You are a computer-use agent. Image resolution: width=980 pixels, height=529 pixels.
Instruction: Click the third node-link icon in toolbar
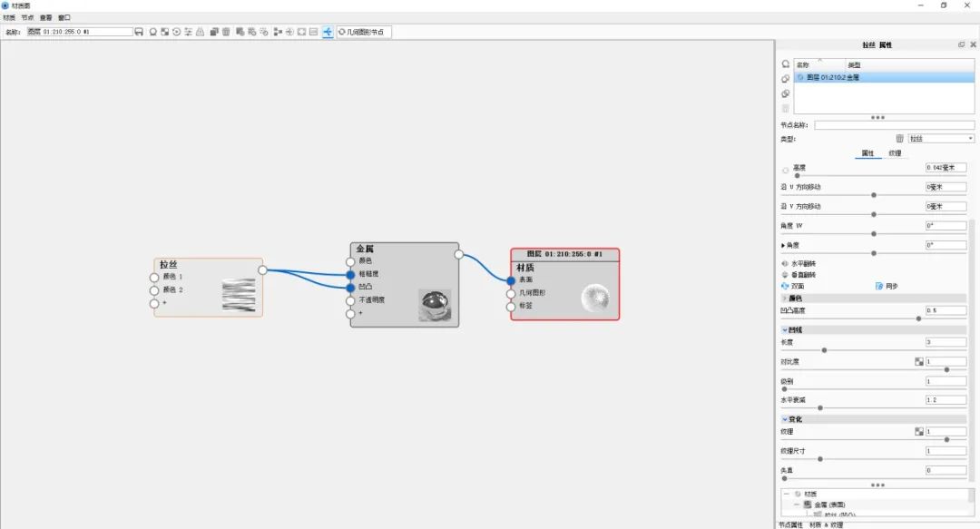tap(264, 32)
